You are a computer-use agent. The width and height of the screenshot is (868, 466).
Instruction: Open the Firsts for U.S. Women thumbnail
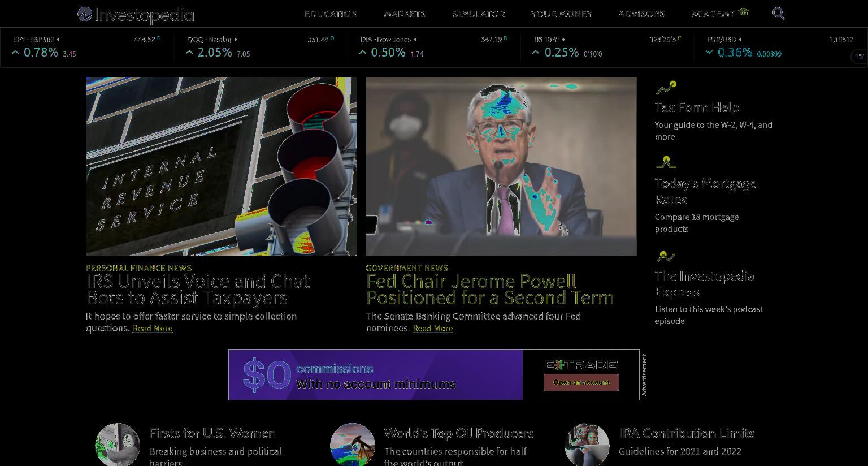[x=118, y=445]
